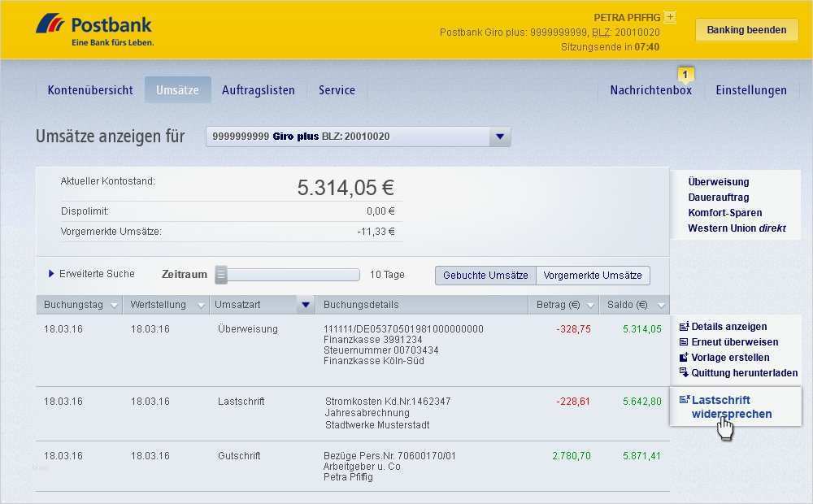Open the Dauerauftrag link
The width and height of the screenshot is (813, 504).
click(x=719, y=198)
